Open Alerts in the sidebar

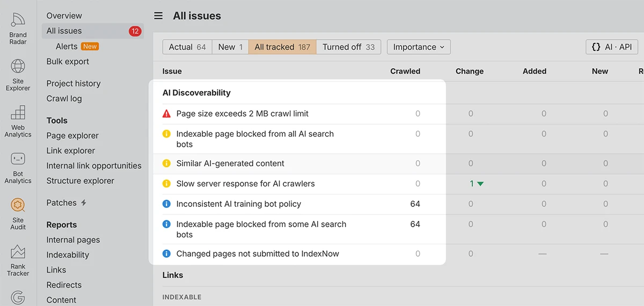pyautogui.click(x=67, y=47)
